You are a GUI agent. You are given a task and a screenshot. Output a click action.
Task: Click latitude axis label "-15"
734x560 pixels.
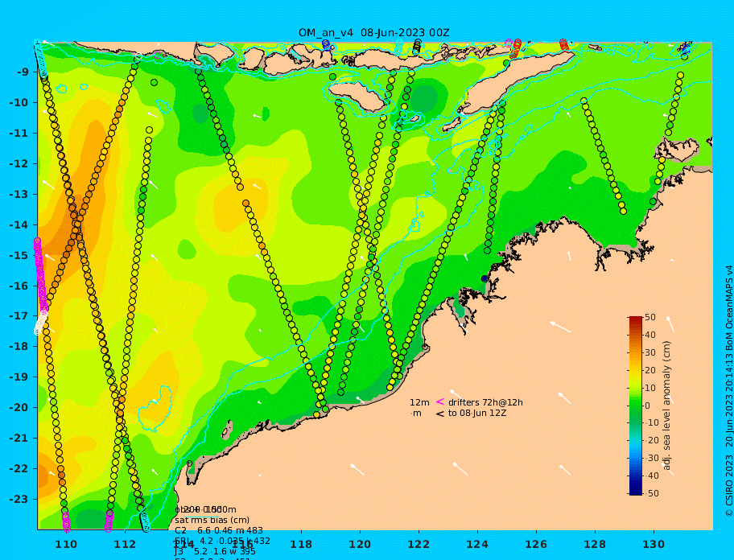coord(19,255)
